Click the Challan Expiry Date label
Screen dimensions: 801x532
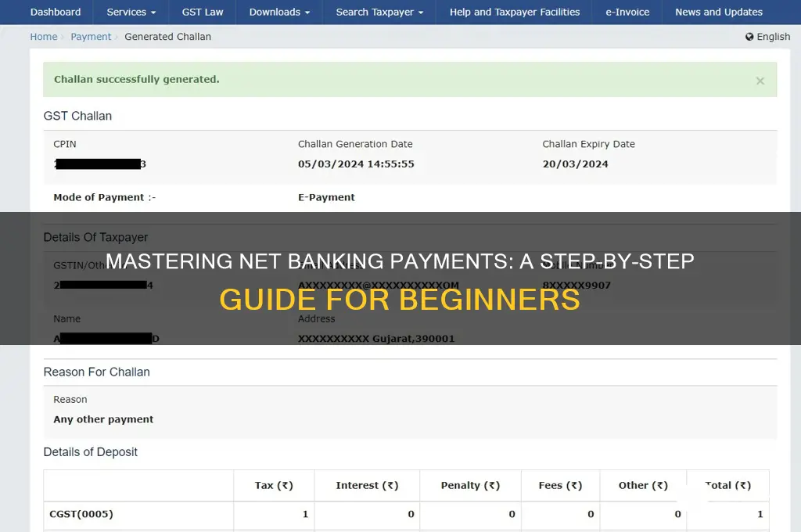[x=588, y=144]
